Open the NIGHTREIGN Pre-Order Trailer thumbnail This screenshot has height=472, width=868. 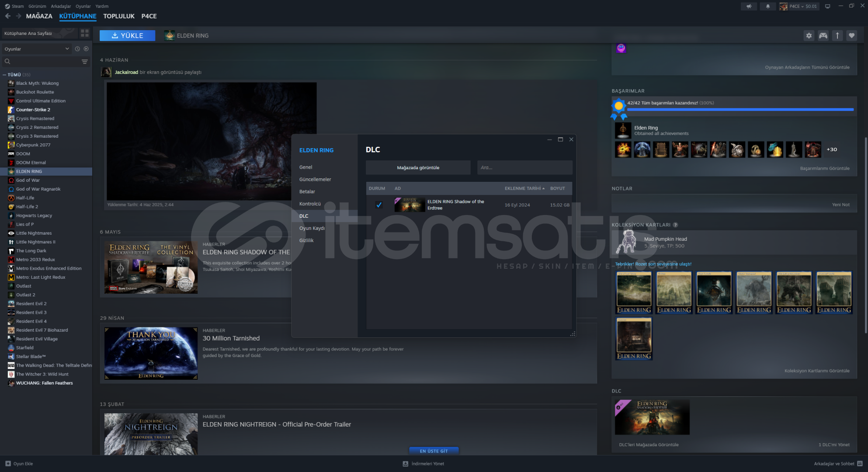151,434
